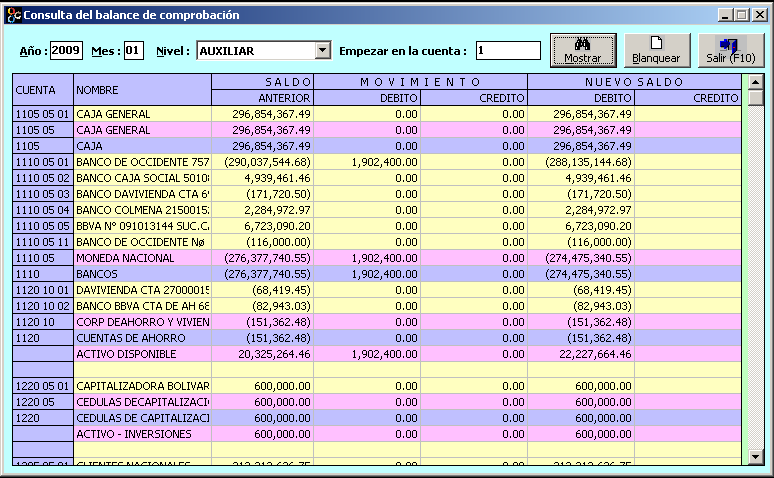
Task: Select BANCOS name cell
Action: pyautogui.click(x=143, y=274)
